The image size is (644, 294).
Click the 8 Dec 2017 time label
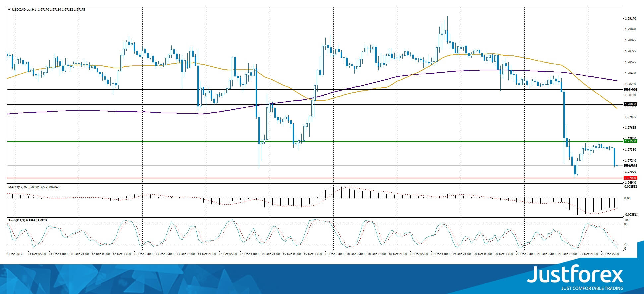tap(15, 254)
